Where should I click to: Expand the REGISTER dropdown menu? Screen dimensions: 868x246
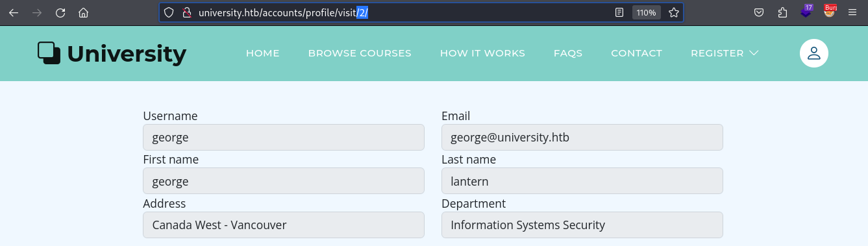pos(725,53)
